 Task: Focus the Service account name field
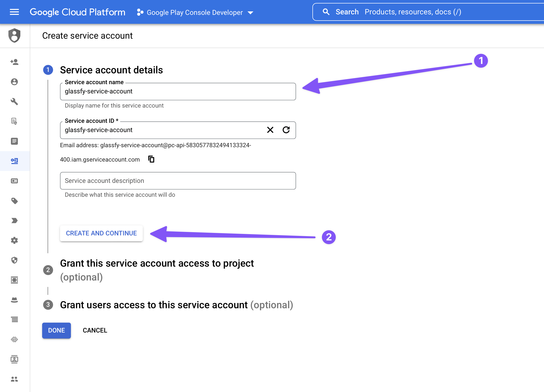[x=178, y=91]
